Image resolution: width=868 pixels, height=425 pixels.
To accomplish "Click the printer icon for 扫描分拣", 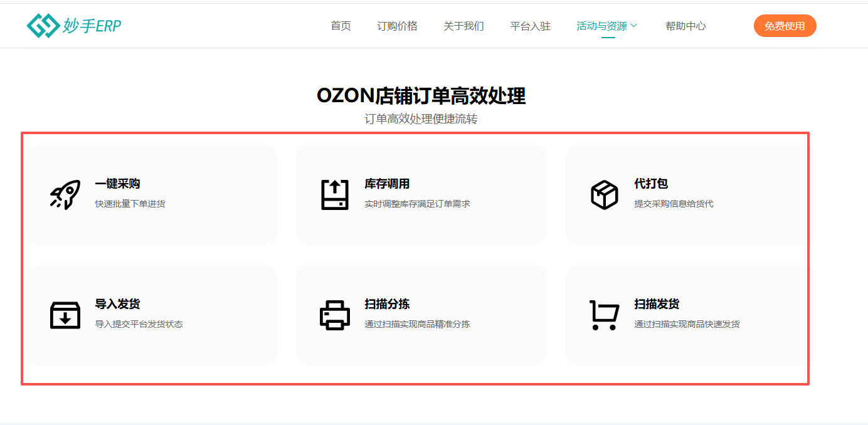I will pyautogui.click(x=335, y=315).
